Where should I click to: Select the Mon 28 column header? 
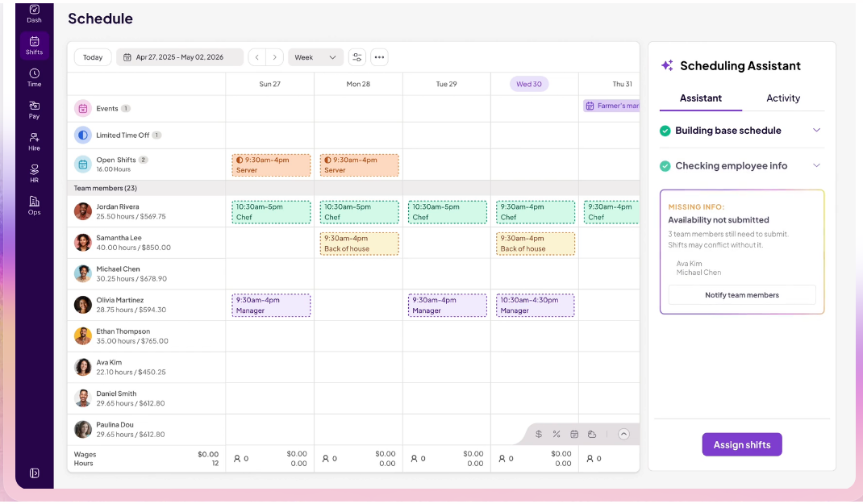[358, 84]
